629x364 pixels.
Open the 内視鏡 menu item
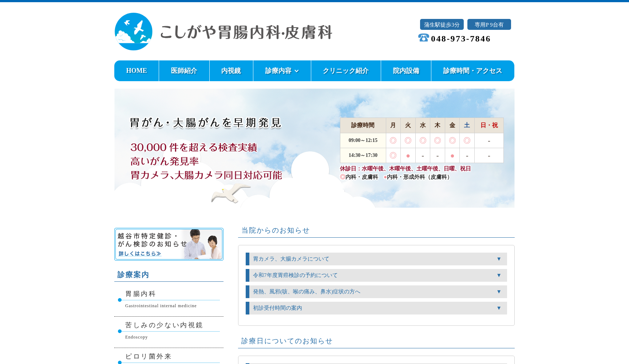pos(231,71)
